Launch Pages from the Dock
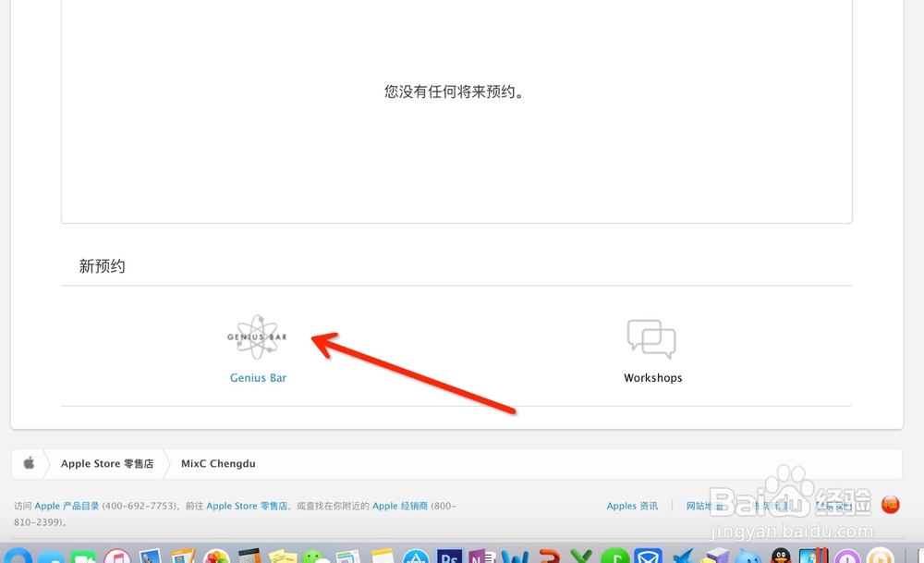 (183, 557)
